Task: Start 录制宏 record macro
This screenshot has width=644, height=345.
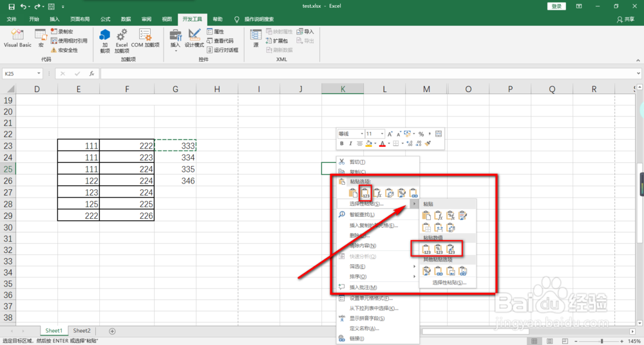Action: tap(62, 31)
